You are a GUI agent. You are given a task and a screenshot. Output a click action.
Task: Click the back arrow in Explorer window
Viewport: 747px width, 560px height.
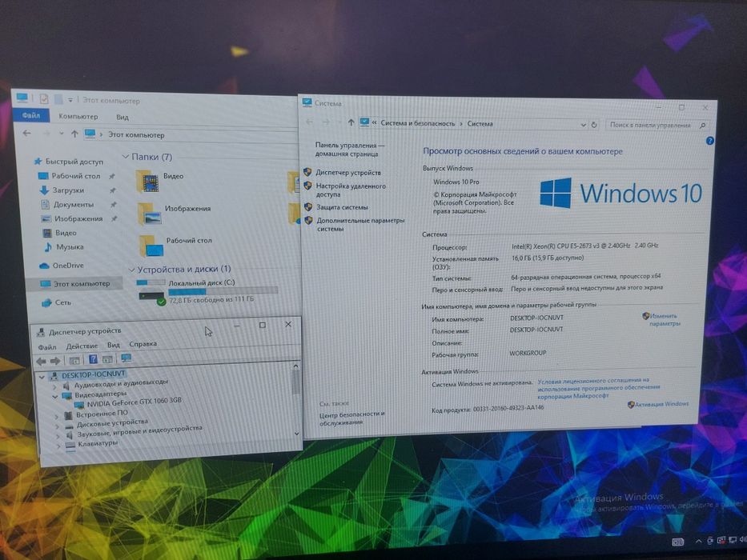coord(27,134)
